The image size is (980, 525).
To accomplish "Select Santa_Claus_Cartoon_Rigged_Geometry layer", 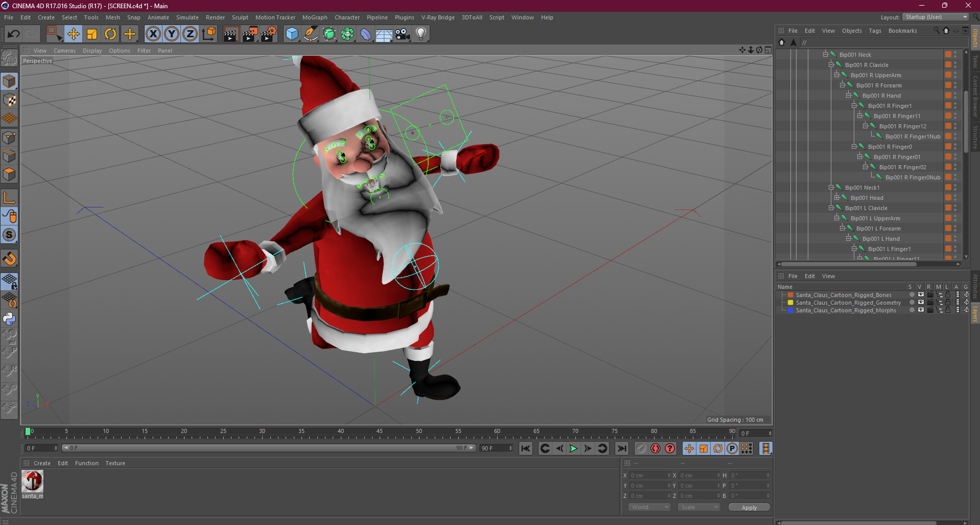I will (x=848, y=303).
